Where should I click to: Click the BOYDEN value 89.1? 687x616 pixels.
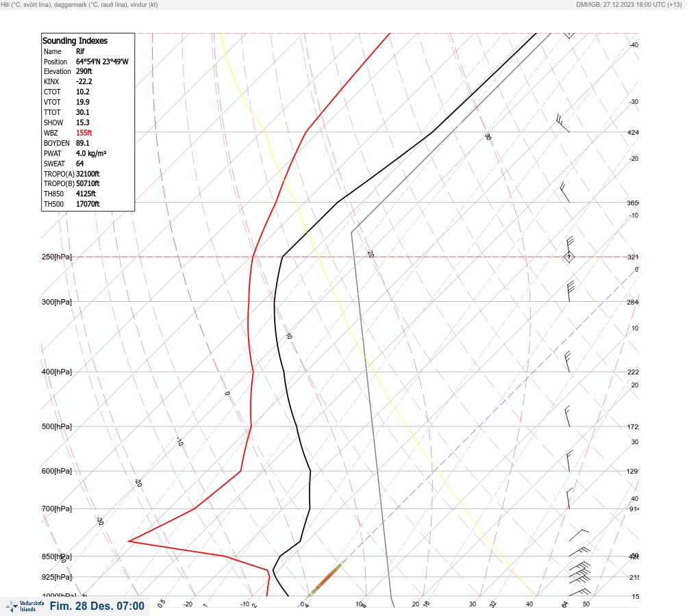(83, 143)
